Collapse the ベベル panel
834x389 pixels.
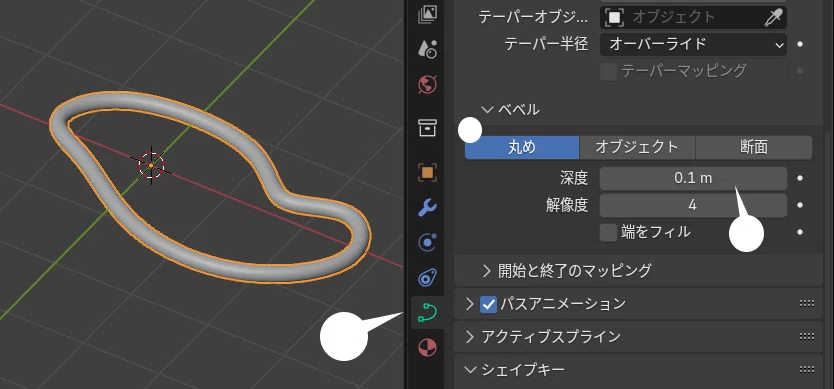(x=487, y=110)
